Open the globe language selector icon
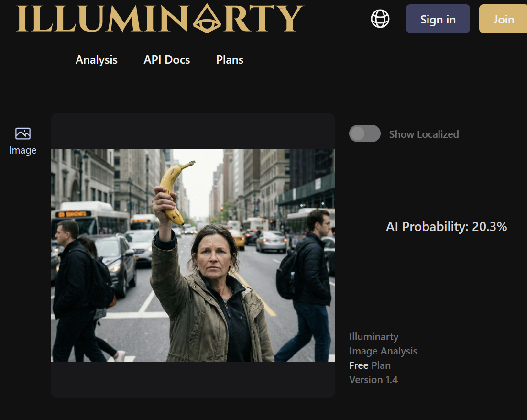This screenshot has height=420, width=527. pos(380,19)
